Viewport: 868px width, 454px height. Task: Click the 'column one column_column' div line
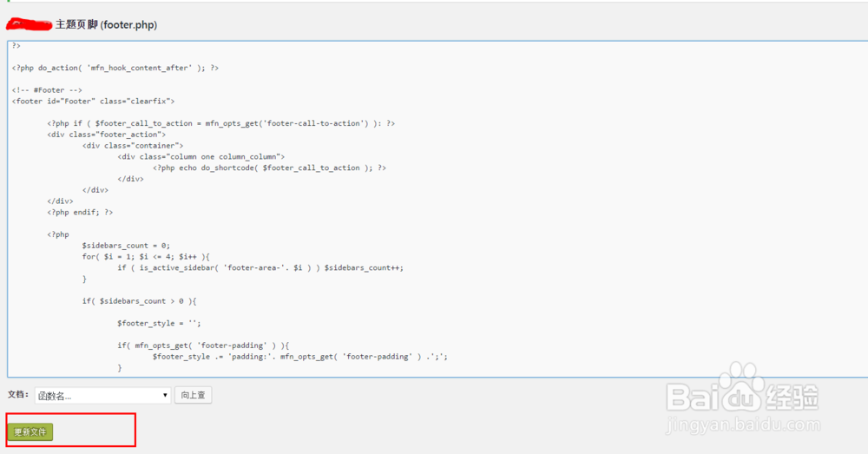(201, 156)
